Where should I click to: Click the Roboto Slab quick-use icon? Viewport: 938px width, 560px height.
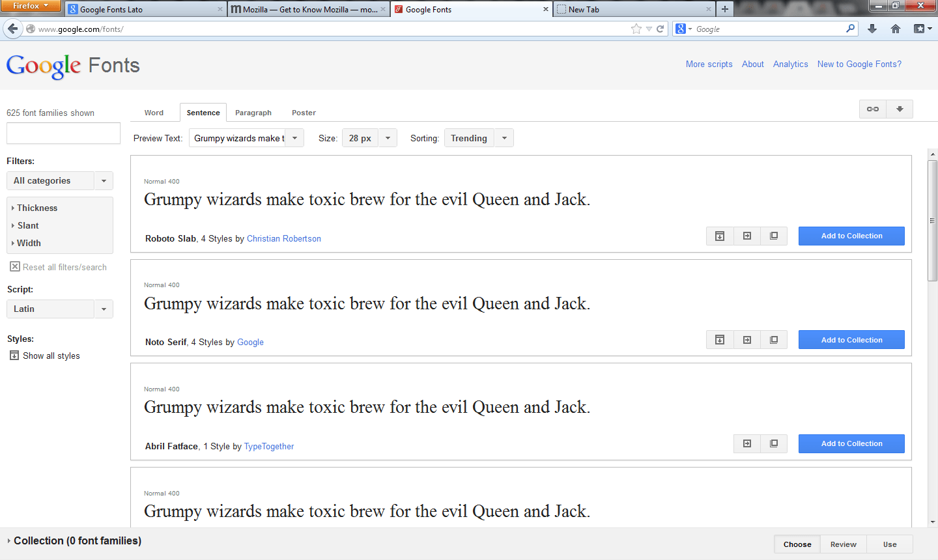click(x=747, y=236)
